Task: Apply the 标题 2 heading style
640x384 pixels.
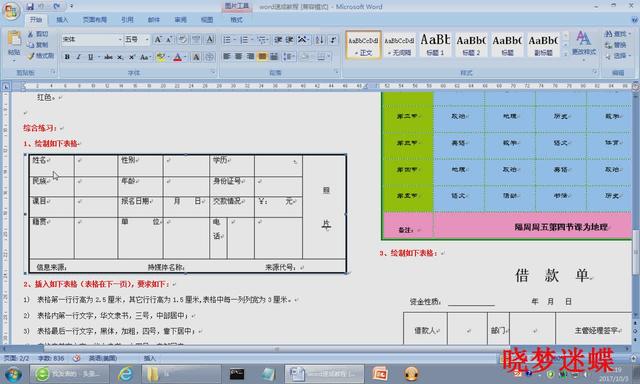Action: (471, 45)
